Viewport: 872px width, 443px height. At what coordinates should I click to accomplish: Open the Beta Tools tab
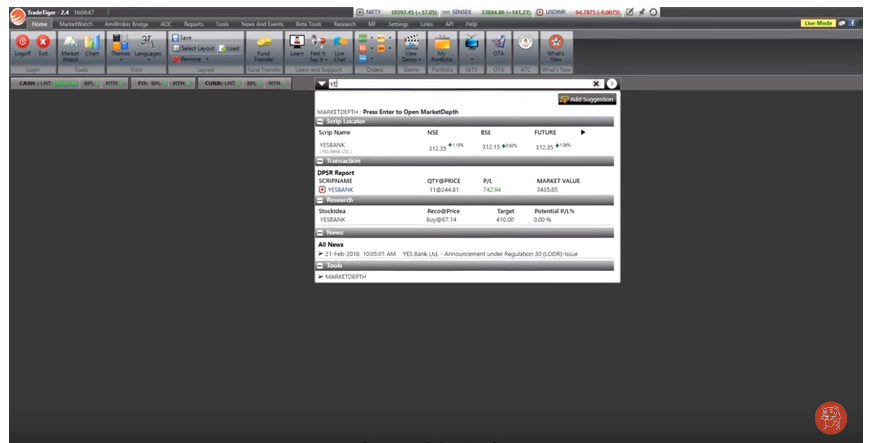point(308,24)
